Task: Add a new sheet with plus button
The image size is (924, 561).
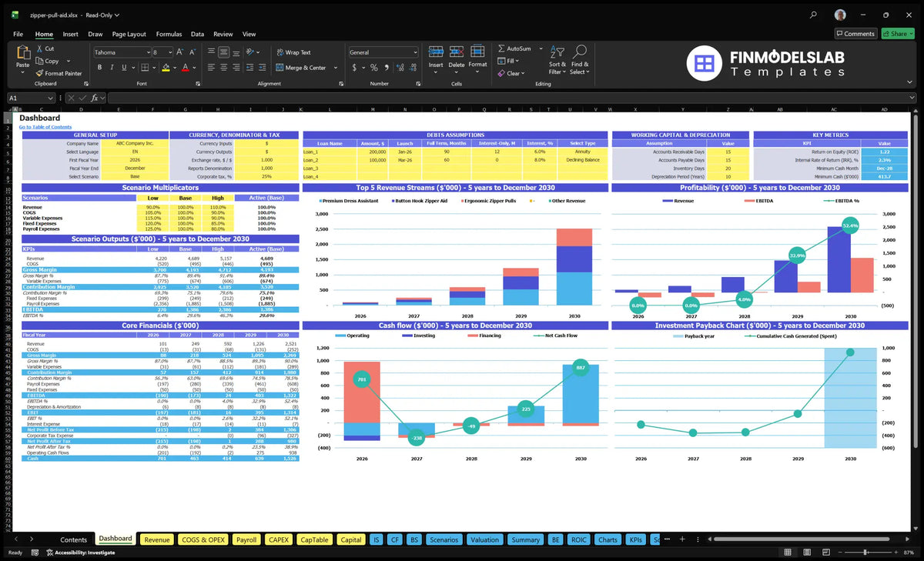Action: 681,539
